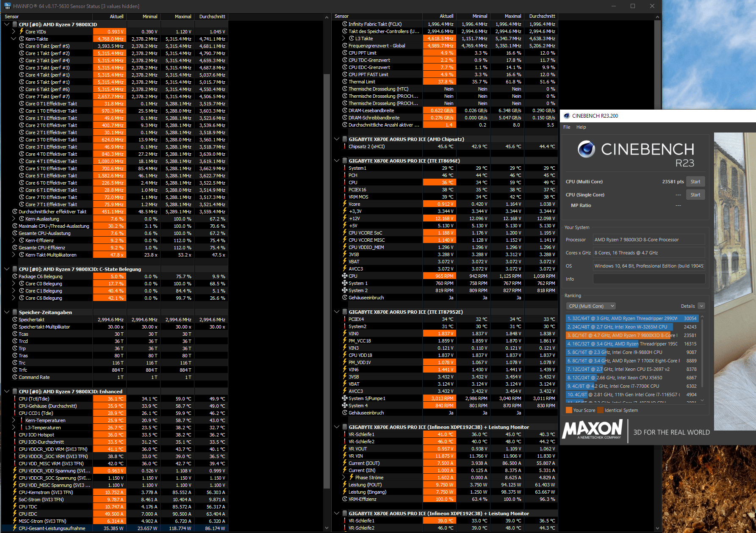
Task: Select the Gesamte CPU-Auslastung row
Action: [115, 233]
